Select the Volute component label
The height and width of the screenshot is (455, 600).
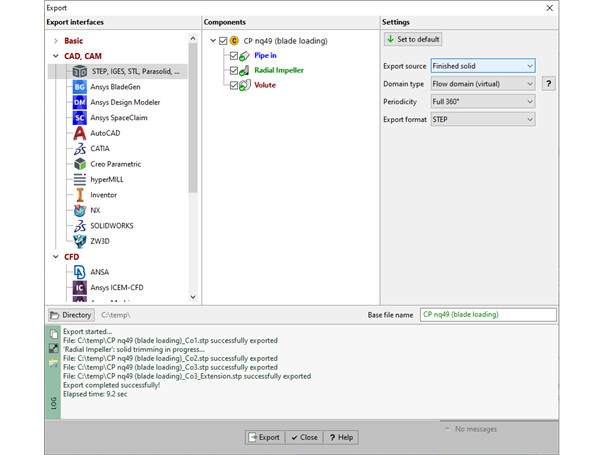(x=265, y=85)
